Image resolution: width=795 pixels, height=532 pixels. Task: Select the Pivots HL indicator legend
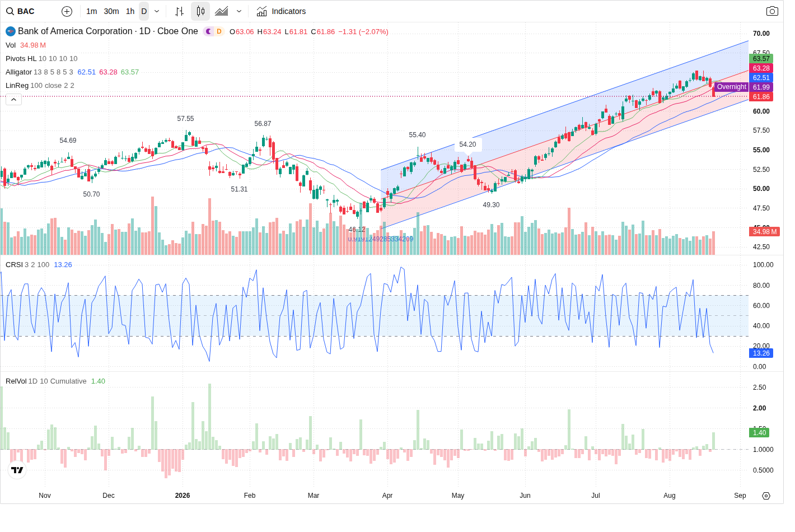(x=21, y=59)
